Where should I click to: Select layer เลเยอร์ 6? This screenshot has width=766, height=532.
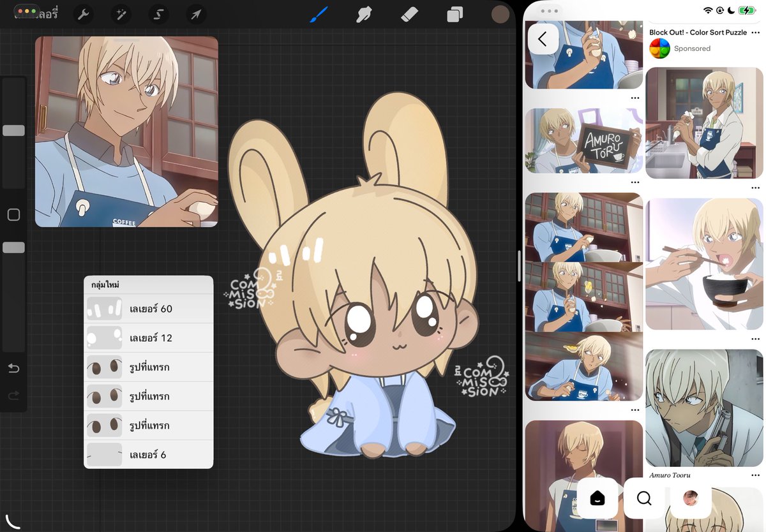point(148,455)
